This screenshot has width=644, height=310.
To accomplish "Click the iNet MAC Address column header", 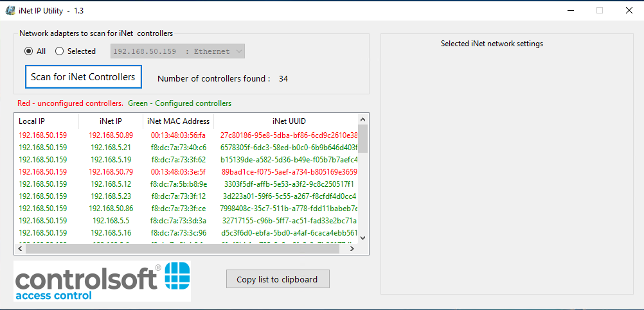I will tap(179, 121).
